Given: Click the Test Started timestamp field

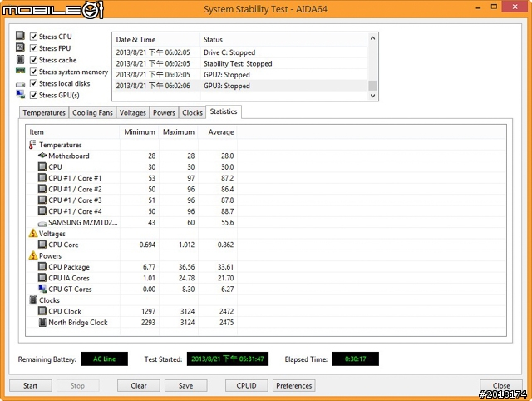Looking at the screenshot, I should tap(228, 359).
